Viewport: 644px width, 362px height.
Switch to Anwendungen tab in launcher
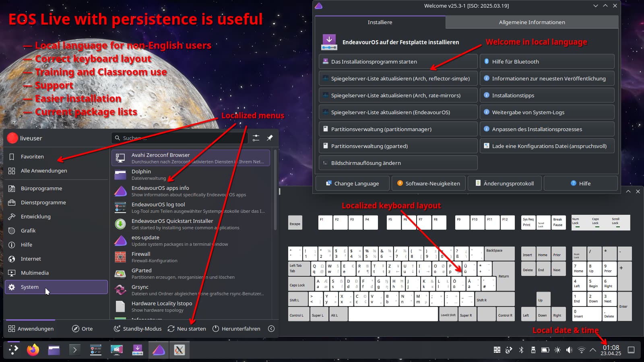(x=31, y=329)
